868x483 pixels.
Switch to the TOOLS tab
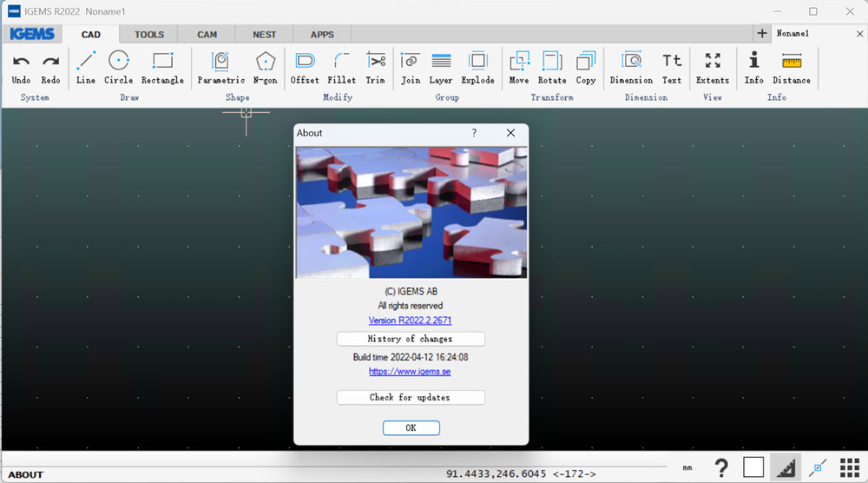149,35
